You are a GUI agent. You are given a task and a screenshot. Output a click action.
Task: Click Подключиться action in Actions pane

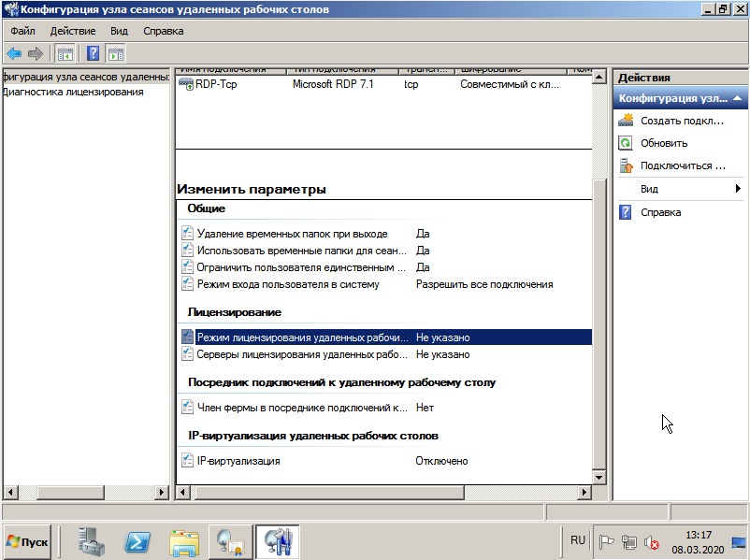pos(683,166)
